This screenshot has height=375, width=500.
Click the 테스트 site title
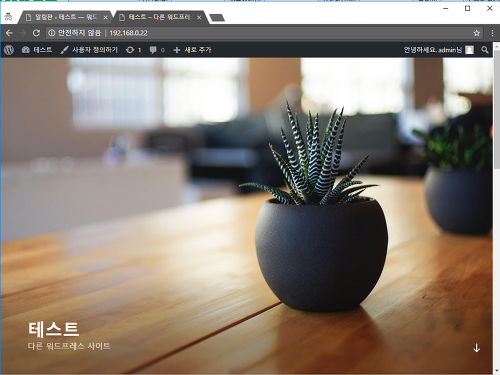[54, 329]
